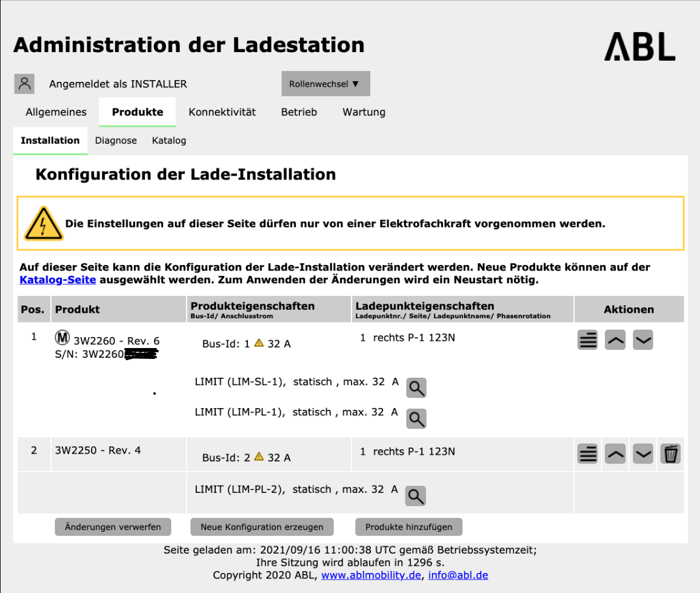The height and width of the screenshot is (593, 700).
Task: Click LIMIT (LIM-PL-2) statisch text
Action: click(x=296, y=489)
